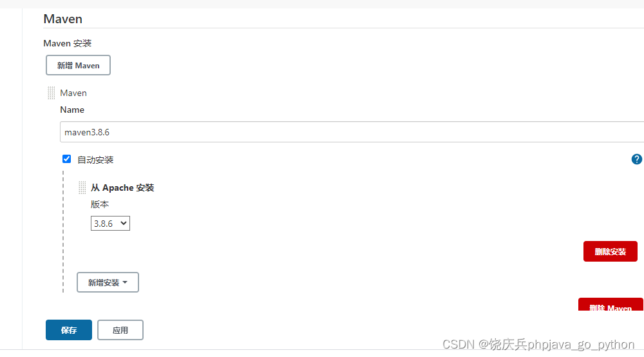Select the 从 Apache 安装 installer title
The height and width of the screenshot is (357, 644).
point(122,188)
